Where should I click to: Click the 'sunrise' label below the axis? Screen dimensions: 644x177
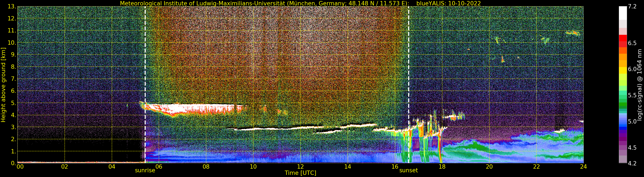145,171
